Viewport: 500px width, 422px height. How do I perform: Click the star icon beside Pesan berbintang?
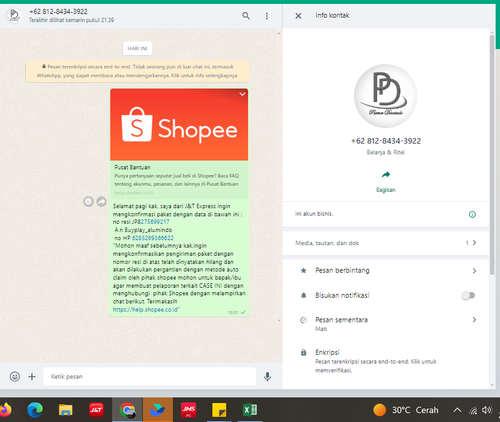[x=303, y=270]
